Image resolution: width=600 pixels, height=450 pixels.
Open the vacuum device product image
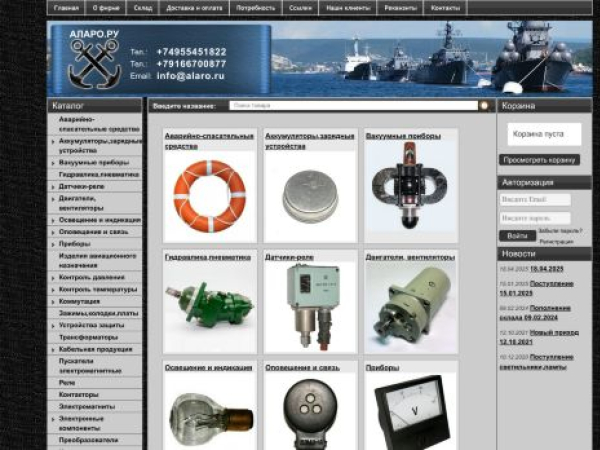pos(410,195)
